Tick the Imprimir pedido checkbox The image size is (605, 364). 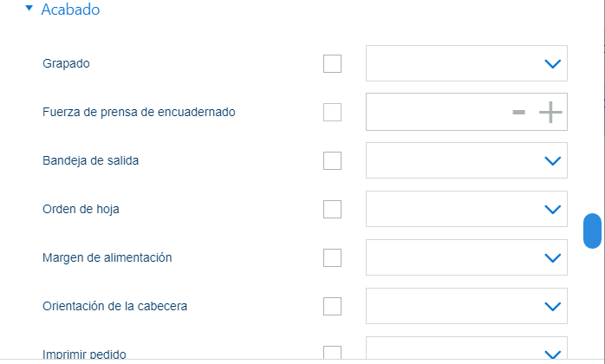pyautogui.click(x=332, y=353)
